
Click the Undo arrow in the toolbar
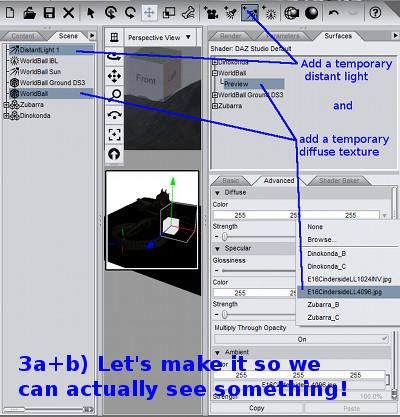pos(333,13)
